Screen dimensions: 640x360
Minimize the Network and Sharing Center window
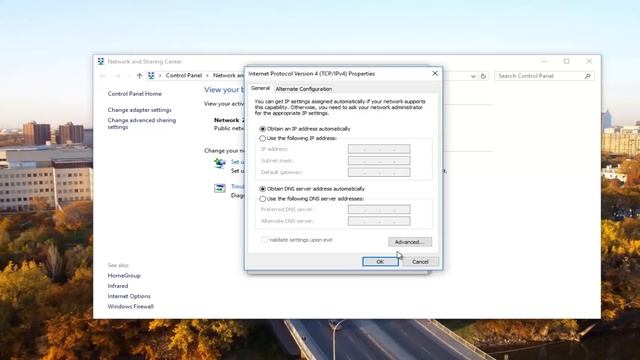[544, 61]
